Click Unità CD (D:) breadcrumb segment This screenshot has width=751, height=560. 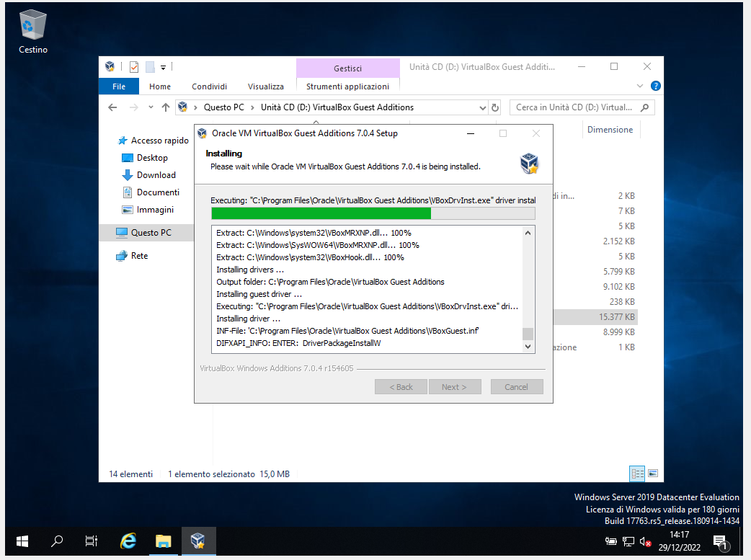337,107
